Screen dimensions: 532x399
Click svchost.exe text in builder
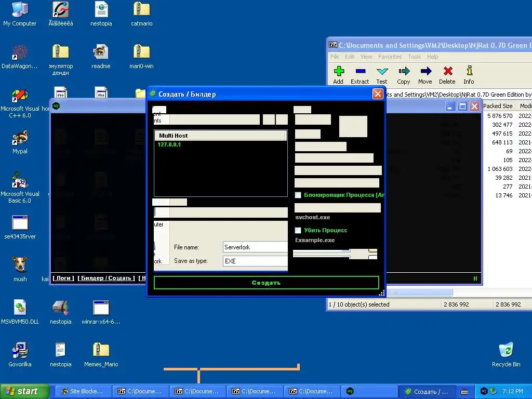pyautogui.click(x=312, y=217)
